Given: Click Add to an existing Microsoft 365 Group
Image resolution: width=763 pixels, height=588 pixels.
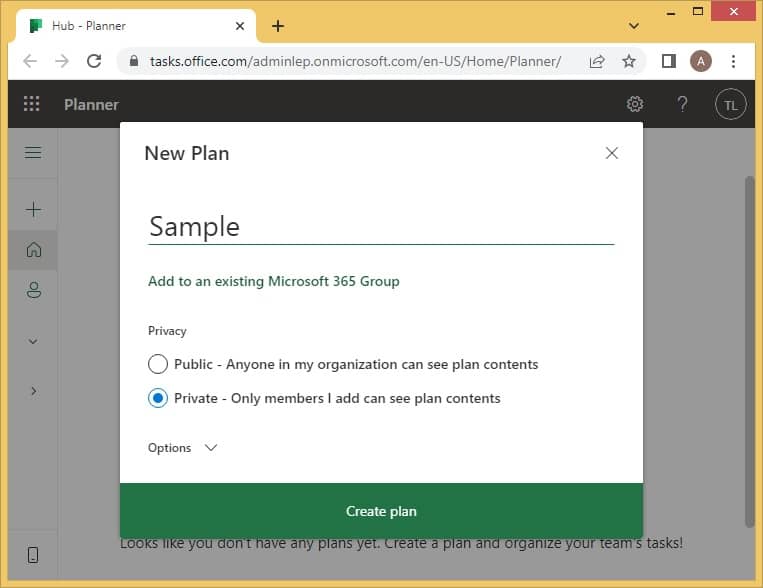Looking at the screenshot, I should [x=273, y=281].
